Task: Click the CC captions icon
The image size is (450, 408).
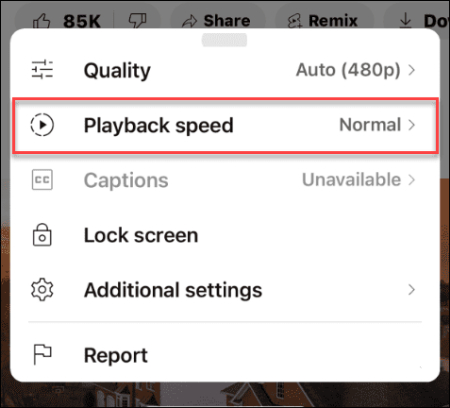Action: click(x=42, y=180)
